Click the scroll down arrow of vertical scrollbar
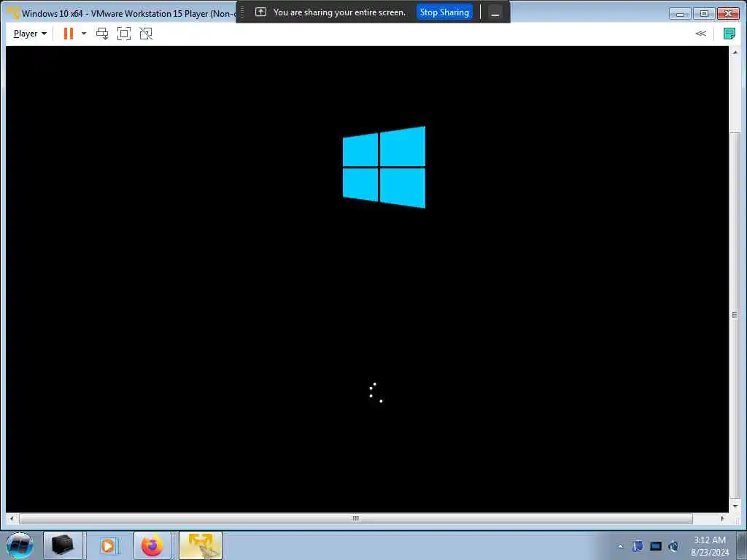 (735, 507)
